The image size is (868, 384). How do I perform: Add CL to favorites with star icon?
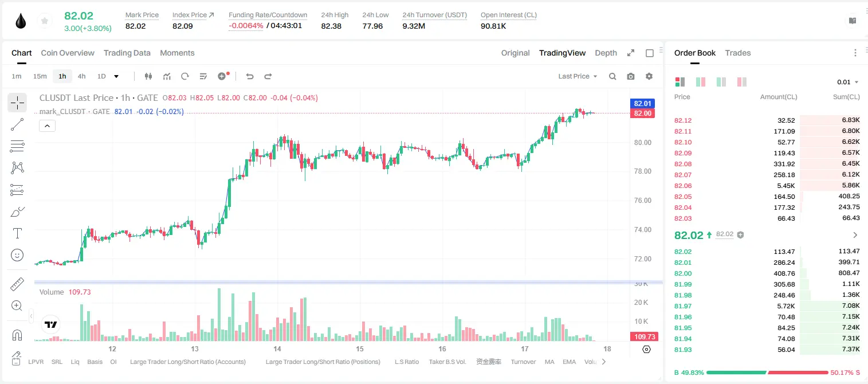pos(44,21)
